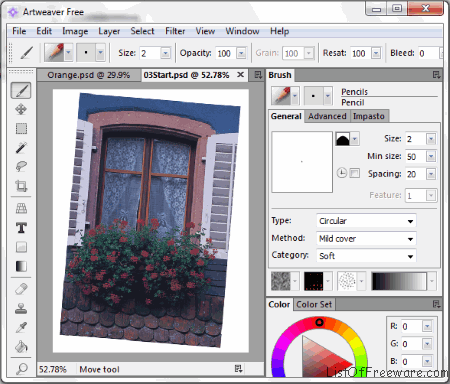Open the R color value dropdown
Viewport: 450px width, 384px height.
(x=427, y=326)
